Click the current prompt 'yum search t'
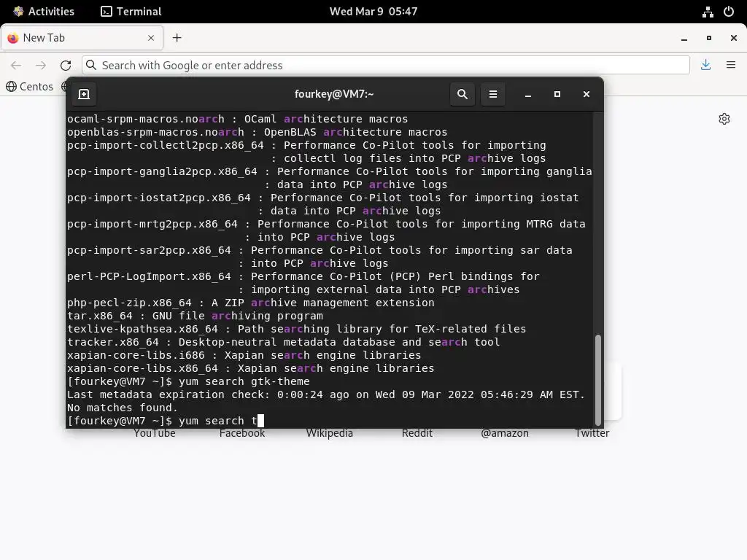The height and width of the screenshot is (560, 747). (166, 421)
